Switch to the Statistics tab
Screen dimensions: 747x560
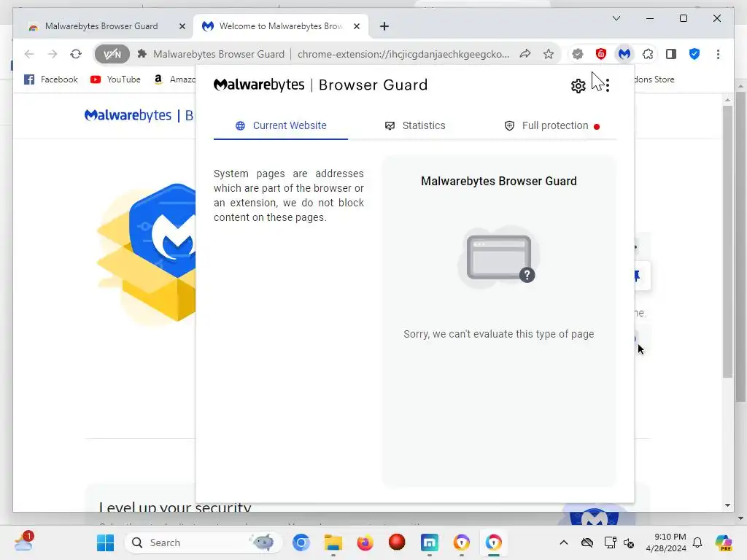coord(415,125)
